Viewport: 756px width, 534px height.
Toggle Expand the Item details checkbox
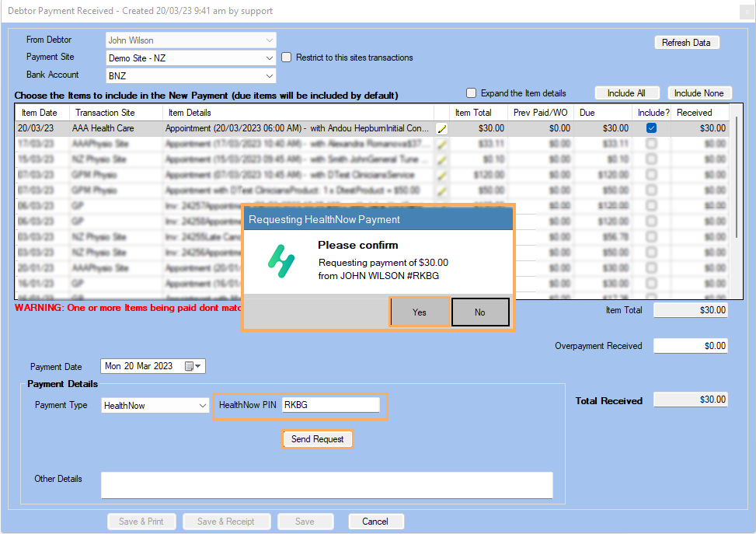coord(471,93)
